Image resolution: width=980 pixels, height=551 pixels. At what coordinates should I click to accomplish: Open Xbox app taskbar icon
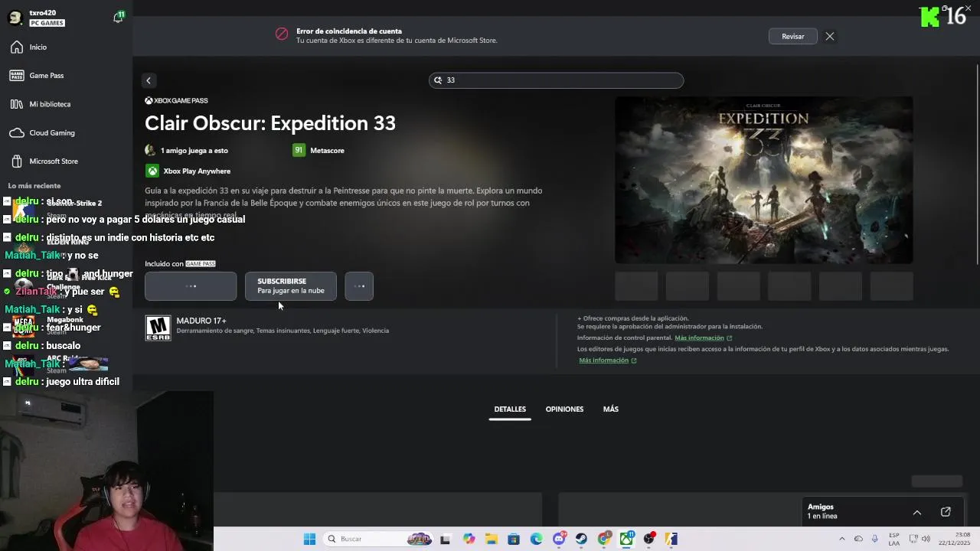pos(626,539)
